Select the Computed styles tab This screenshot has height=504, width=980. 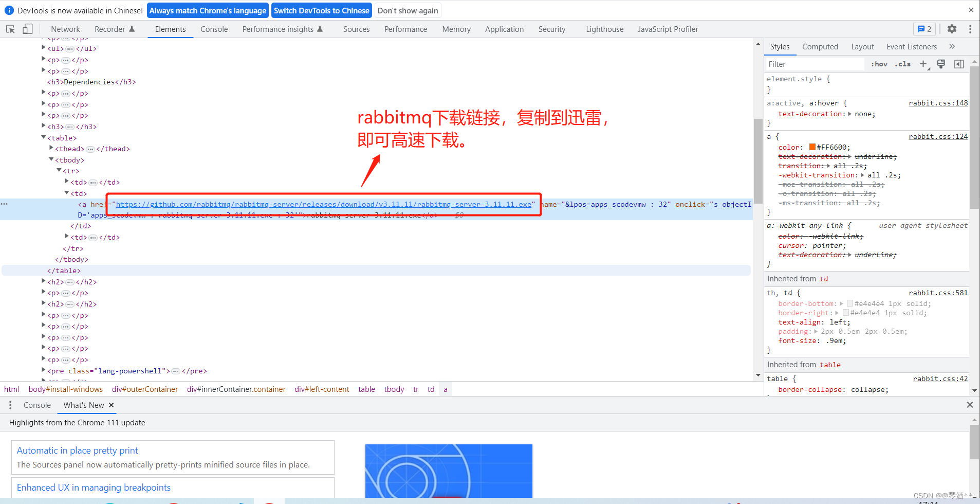coord(820,47)
